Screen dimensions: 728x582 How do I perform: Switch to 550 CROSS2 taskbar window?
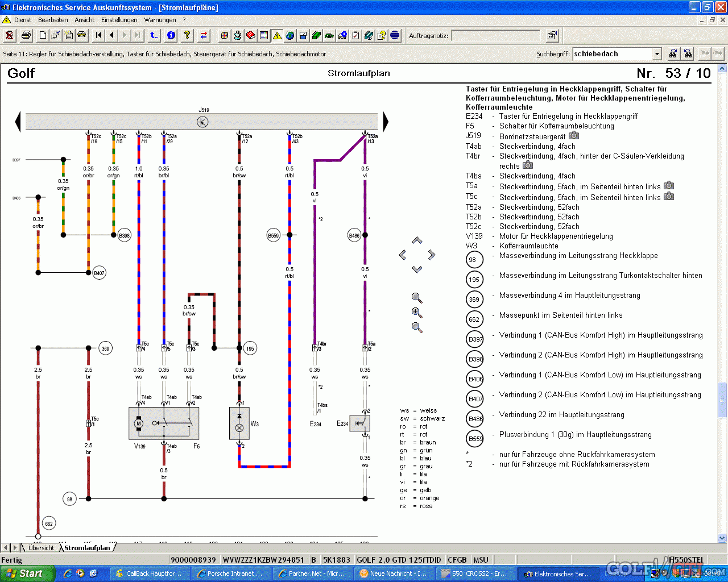click(x=474, y=573)
